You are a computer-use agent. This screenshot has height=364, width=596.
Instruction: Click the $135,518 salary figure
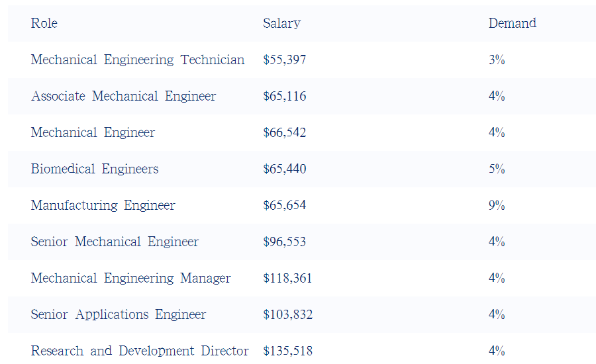[288, 351]
